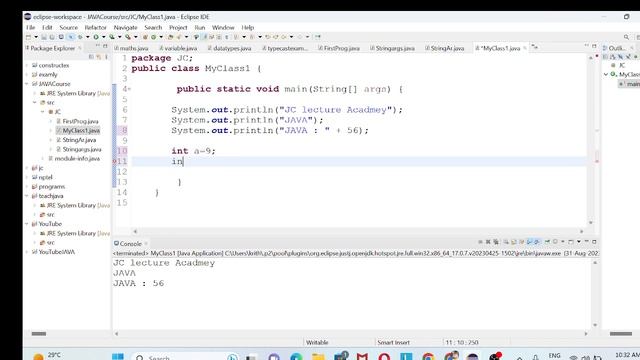Click the Debug bug icon in the toolbar
This screenshot has height=360, width=640.
click(x=80, y=37)
